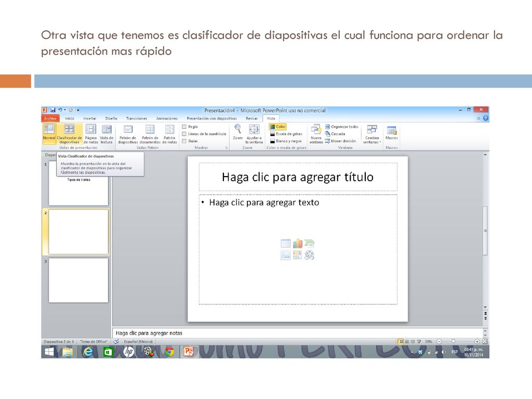Open File Explorer from taskbar
The width and height of the screenshot is (532, 399).
coord(68,352)
